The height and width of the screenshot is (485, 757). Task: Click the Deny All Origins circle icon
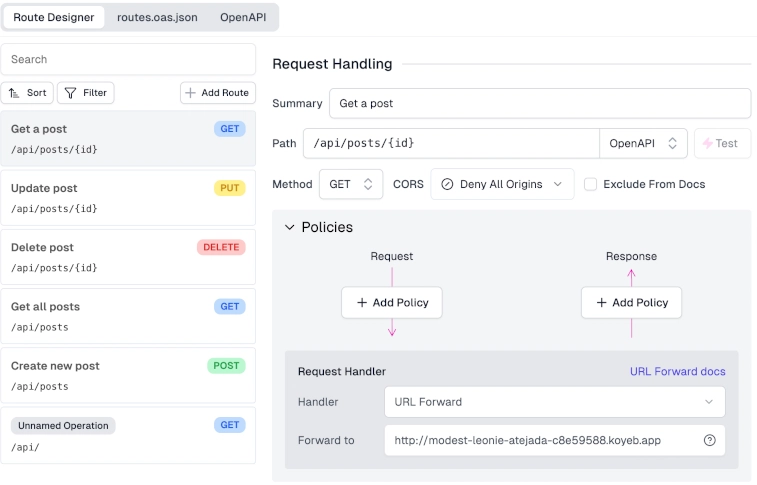coord(447,184)
